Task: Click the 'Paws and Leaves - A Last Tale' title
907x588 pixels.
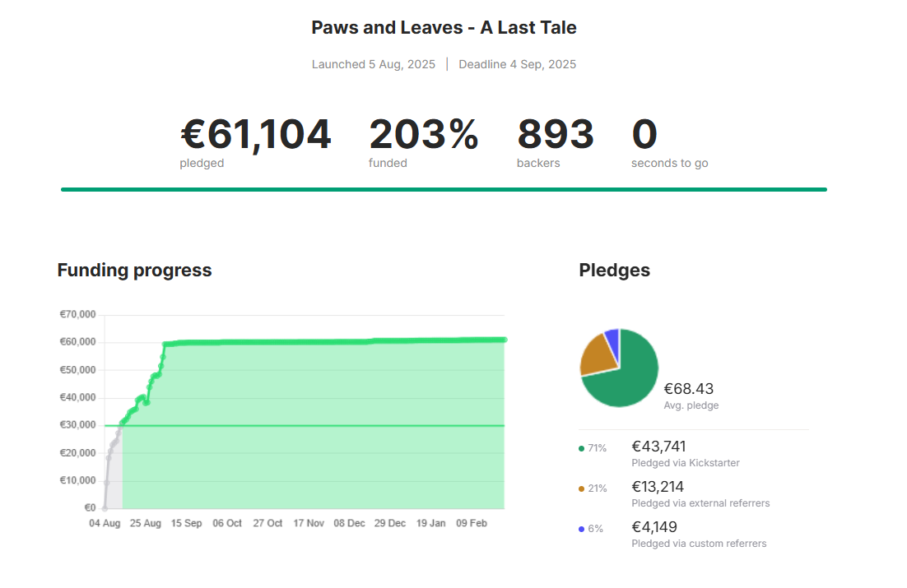Action: pyautogui.click(x=444, y=28)
